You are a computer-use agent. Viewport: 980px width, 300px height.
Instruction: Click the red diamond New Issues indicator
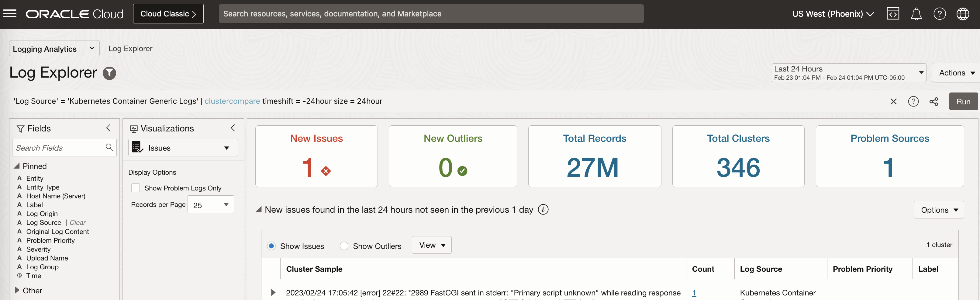326,171
